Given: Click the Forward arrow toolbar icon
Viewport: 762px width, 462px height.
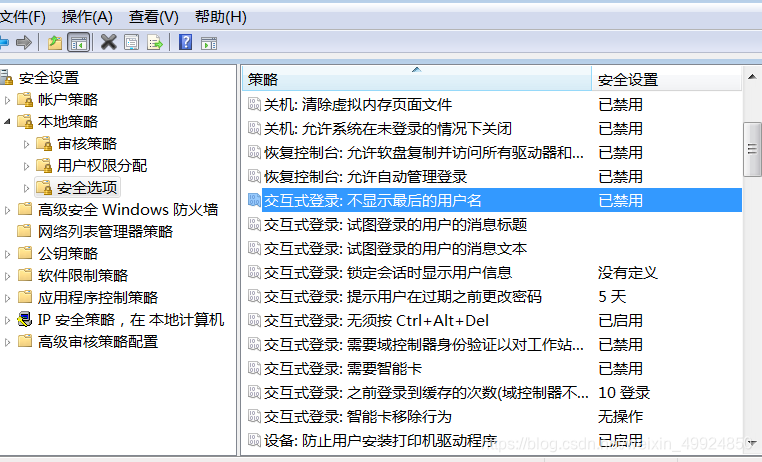Looking at the screenshot, I should [24, 43].
